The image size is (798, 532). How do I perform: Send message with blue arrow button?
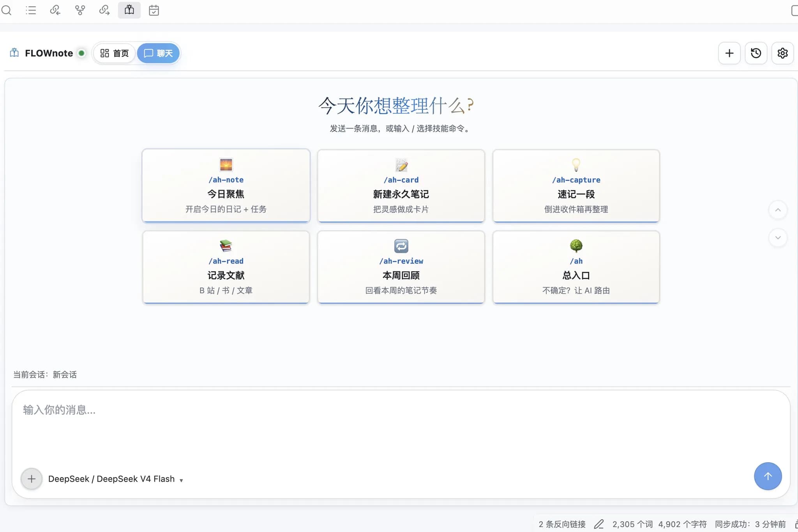(x=768, y=476)
